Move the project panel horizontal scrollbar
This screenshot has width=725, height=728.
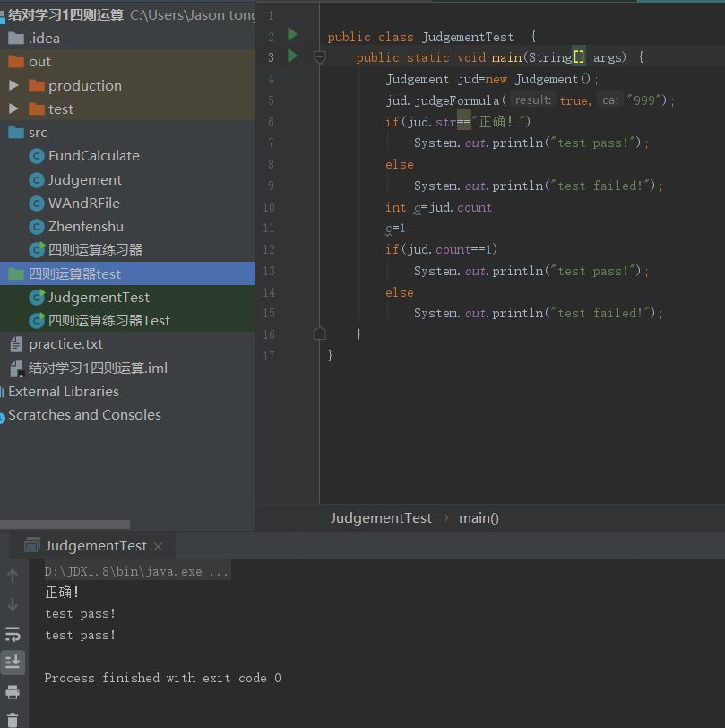pyautogui.click(x=65, y=524)
